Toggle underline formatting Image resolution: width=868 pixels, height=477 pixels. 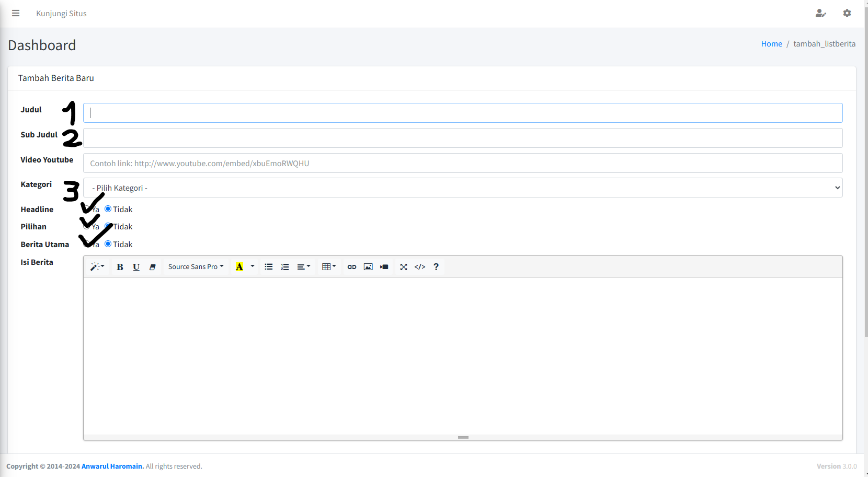136,266
